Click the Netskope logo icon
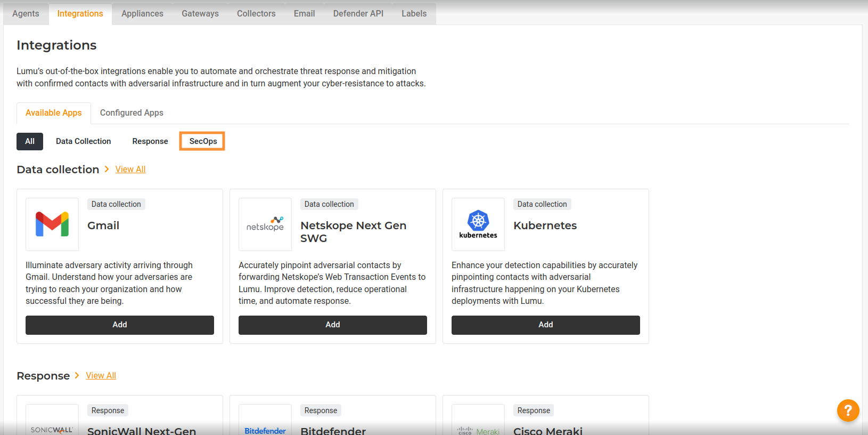868x435 pixels. [x=265, y=224]
